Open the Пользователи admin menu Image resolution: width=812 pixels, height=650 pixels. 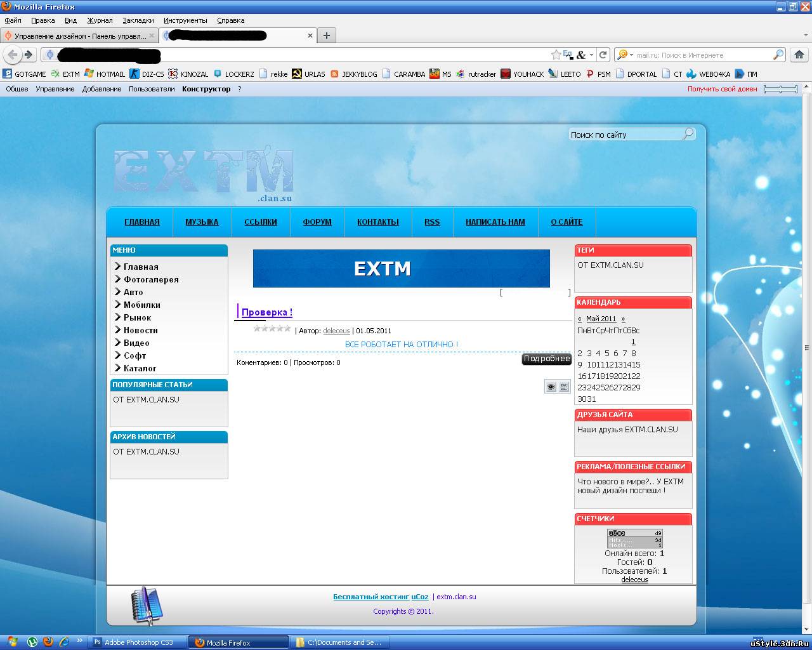tap(152, 89)
